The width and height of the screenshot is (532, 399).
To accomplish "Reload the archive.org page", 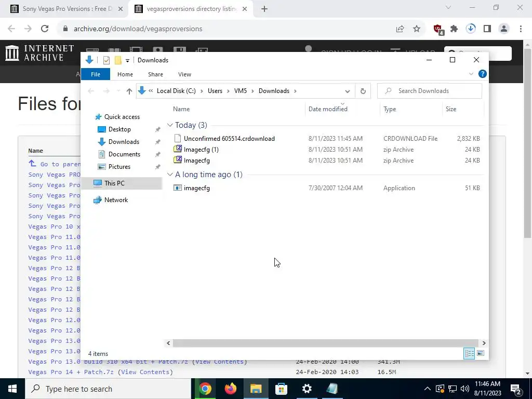I will [x=45, y=29].
